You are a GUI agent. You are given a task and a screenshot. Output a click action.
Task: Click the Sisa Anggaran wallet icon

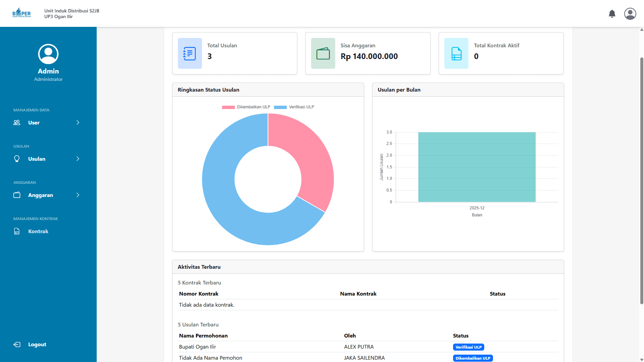coord(323,53)
